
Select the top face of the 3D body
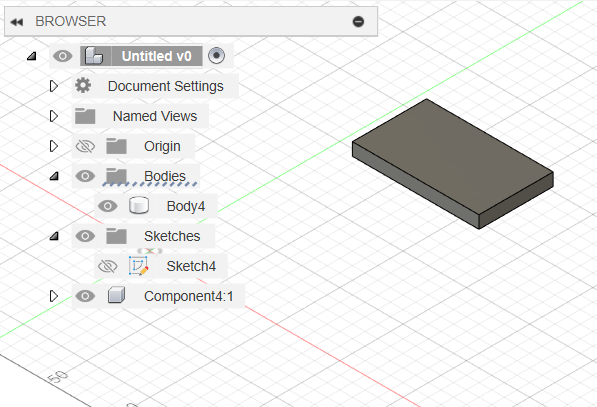452,156
